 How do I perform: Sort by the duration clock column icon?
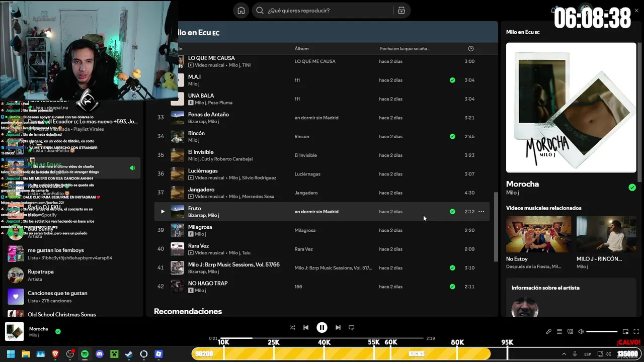click(471, 49)
